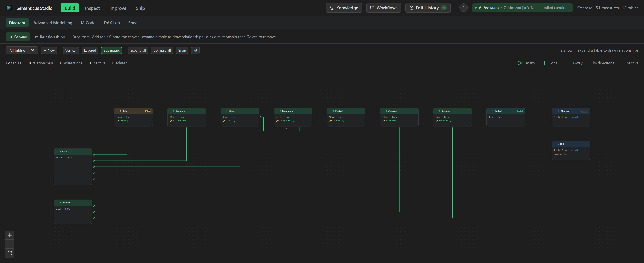Click the fullscreen fit canvas icon

[x=10, y=253]
